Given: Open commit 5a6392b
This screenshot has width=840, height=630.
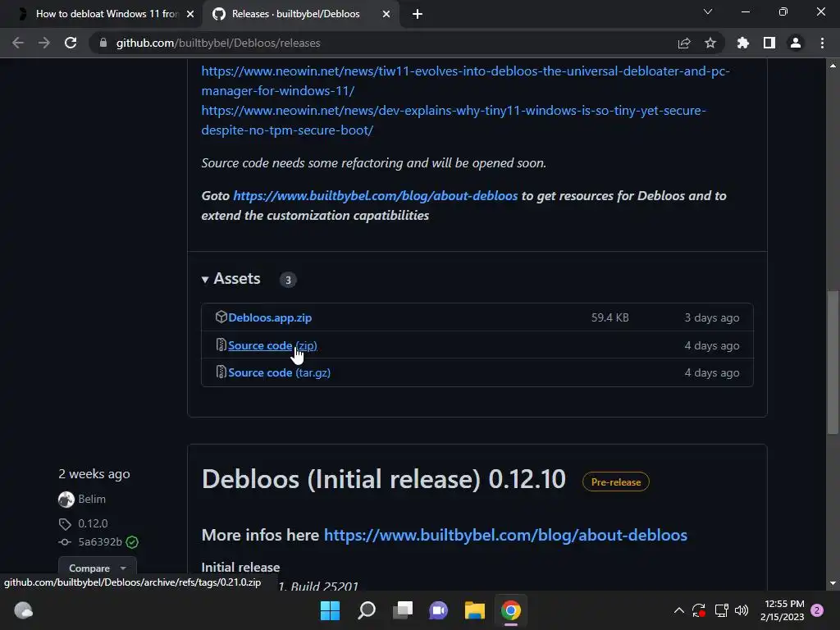Looking at the screenshot, I should (x=100, y=541).
